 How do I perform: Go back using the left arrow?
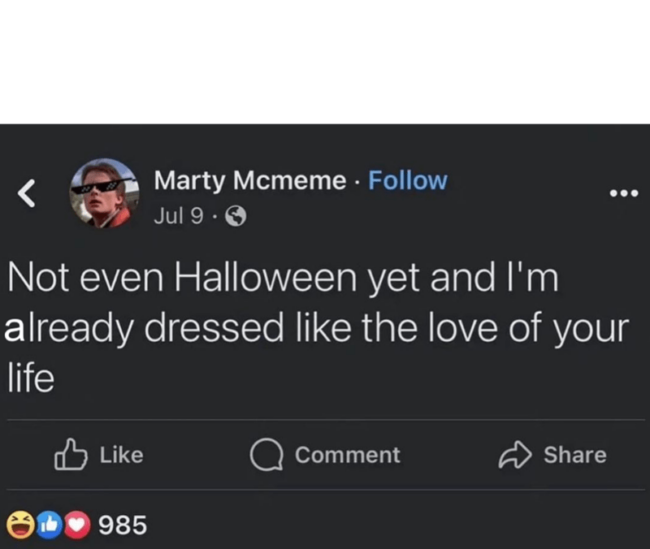(28, 192)
